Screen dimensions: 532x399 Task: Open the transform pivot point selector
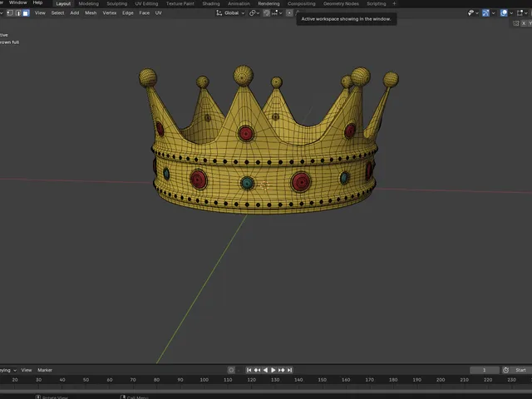(254, 13)
